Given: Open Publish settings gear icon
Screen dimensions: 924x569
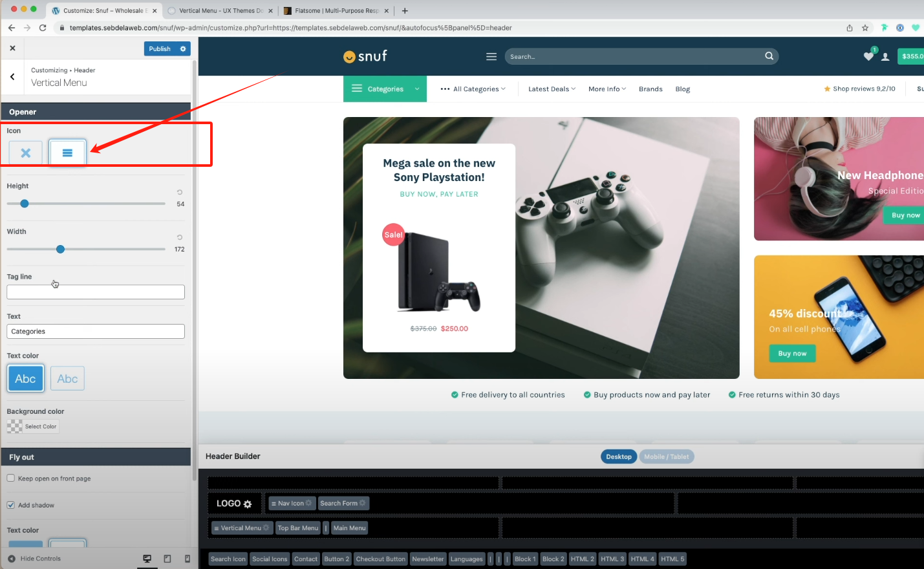Looking at the screenshot, I should (x=183, y=49).
